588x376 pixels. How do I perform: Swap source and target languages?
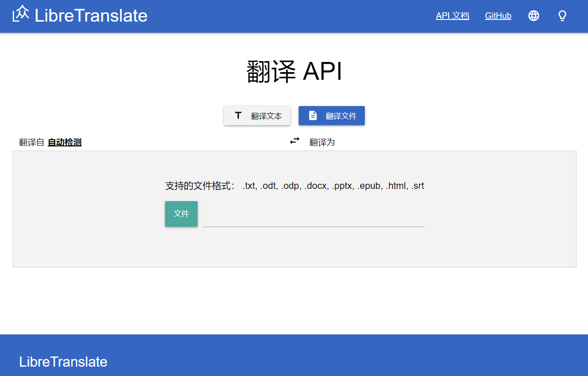(294, 141)
